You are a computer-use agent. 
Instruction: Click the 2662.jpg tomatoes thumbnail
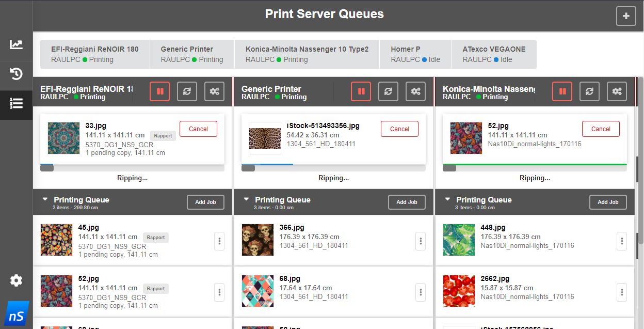(459, 291)
